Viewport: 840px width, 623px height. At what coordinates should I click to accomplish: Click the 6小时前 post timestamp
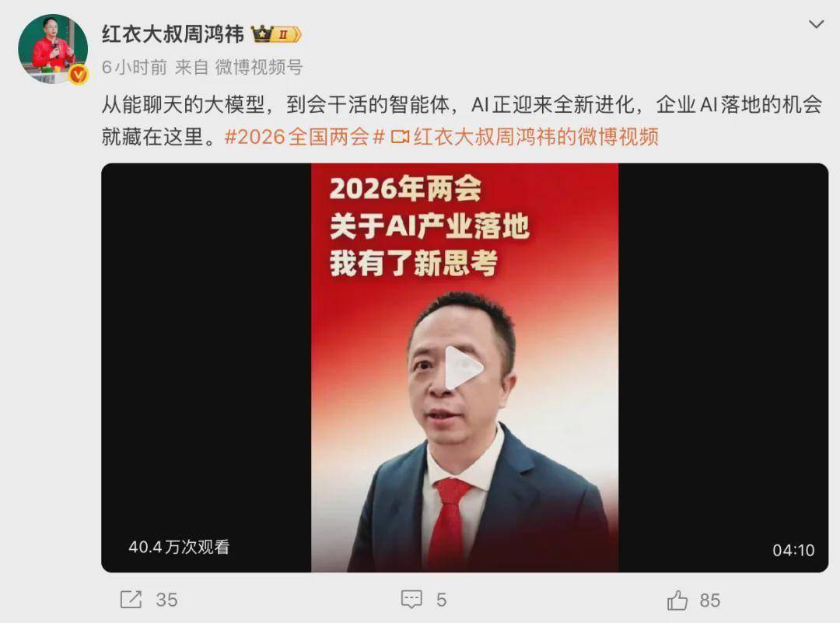tap(135, 68)
